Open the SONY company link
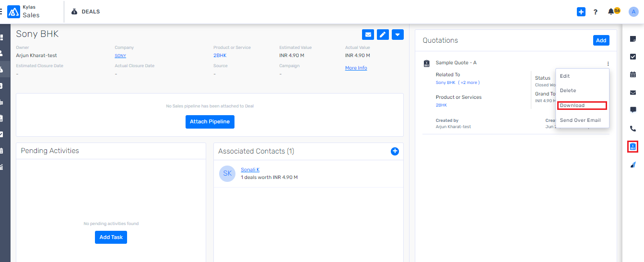This screenshot has height=262, width=644. pyautogui.click(x=120, y=56)
